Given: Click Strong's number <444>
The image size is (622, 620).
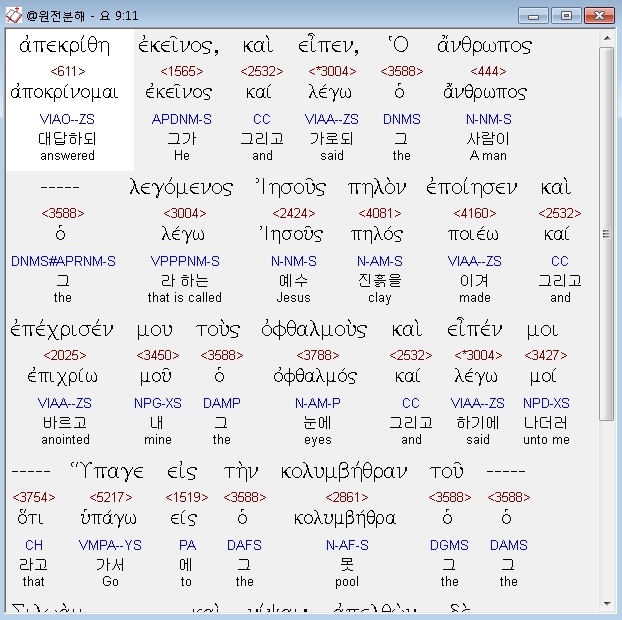Looking at the screenshot, I should coord(488,71).
